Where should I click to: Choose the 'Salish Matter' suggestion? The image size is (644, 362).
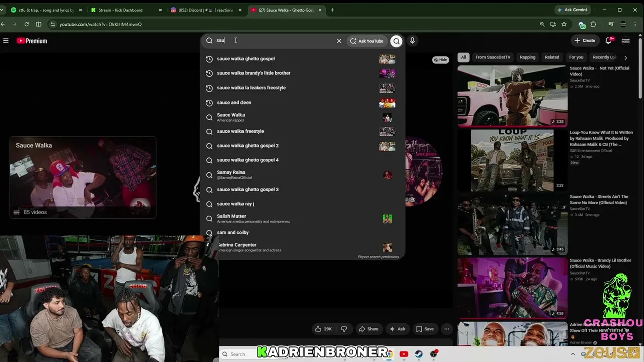click(302, 218)
